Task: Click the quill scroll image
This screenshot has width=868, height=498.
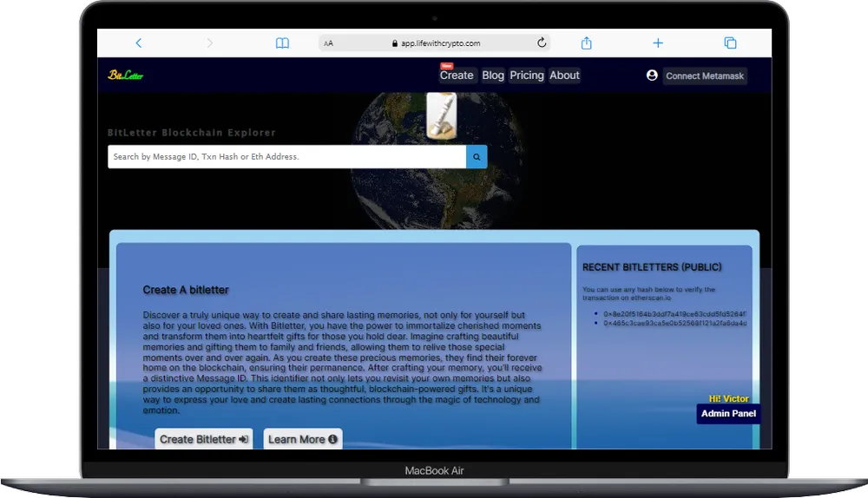Action: pos(442,116)
